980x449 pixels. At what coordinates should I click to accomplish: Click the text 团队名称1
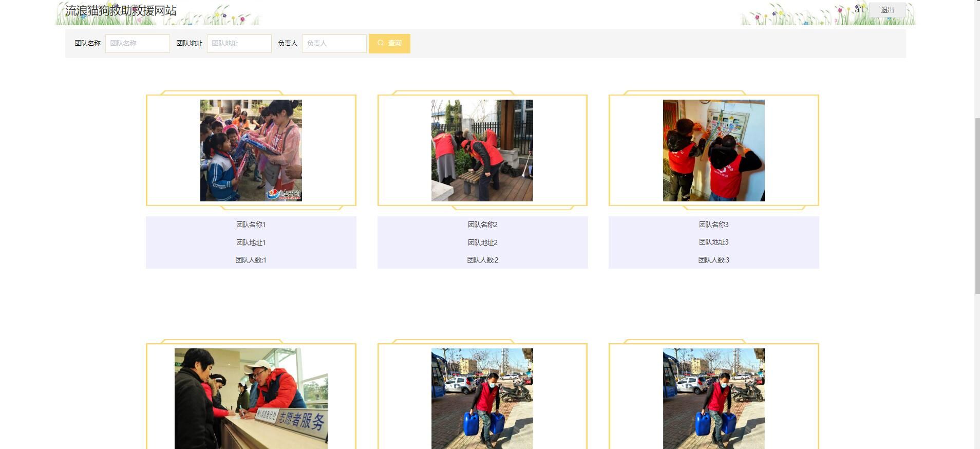click(x=251, y=224)
